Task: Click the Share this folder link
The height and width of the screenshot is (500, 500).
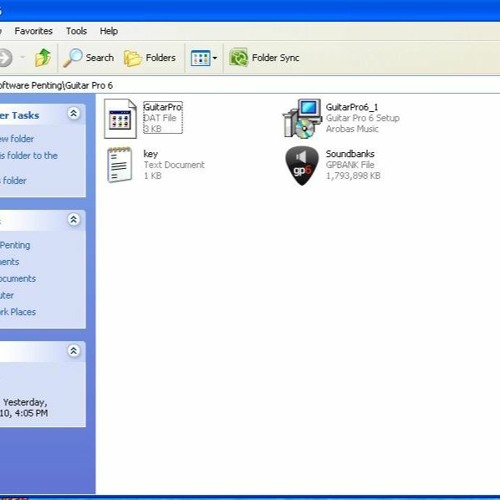Action: tap(13, 181)
